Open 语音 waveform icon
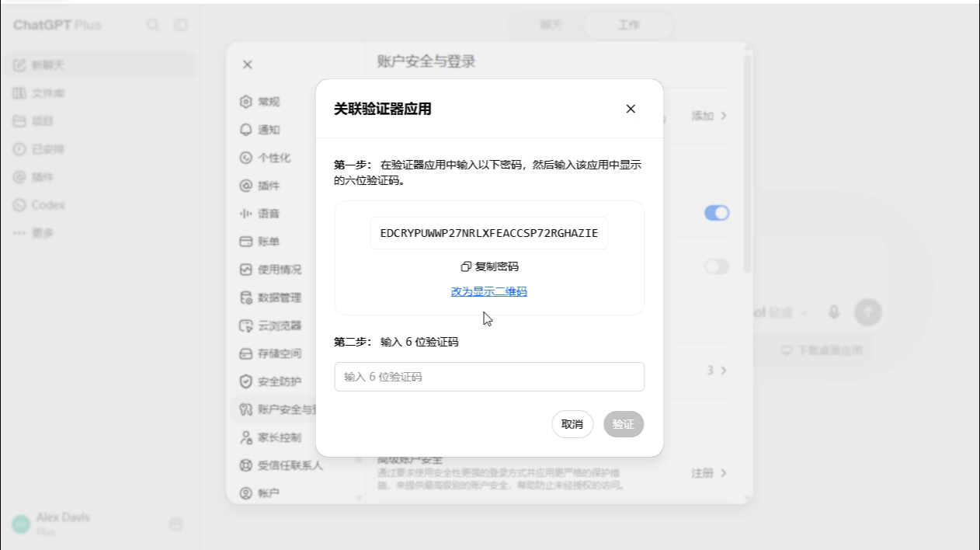This screenshot has height=550, width=980. (246, 214)
